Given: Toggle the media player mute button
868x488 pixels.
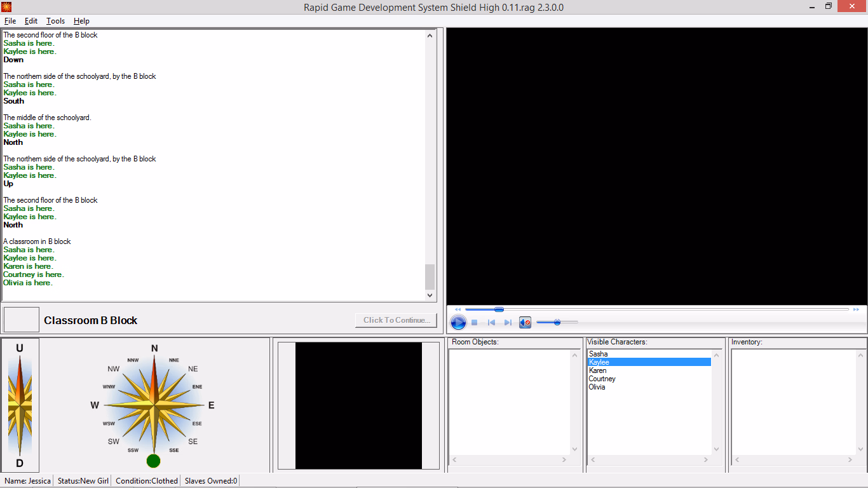Looking at the screenshot, I should pyautogui.click(x=525, y=322).
